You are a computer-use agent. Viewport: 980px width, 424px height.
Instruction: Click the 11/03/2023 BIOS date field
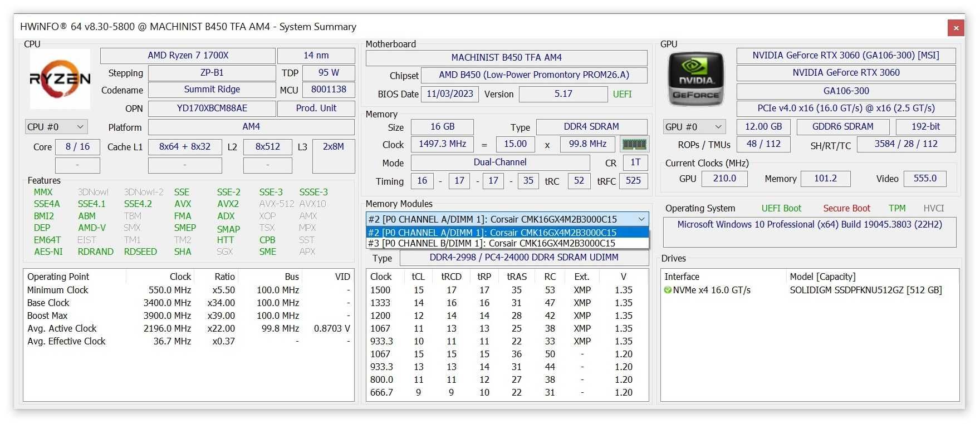[x=449, y=94]
